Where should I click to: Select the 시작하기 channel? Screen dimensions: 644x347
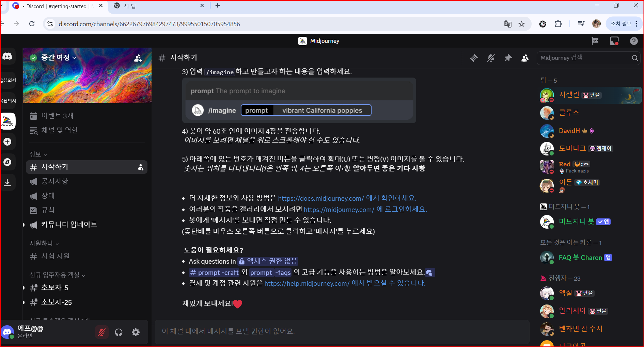coord(87,167)
